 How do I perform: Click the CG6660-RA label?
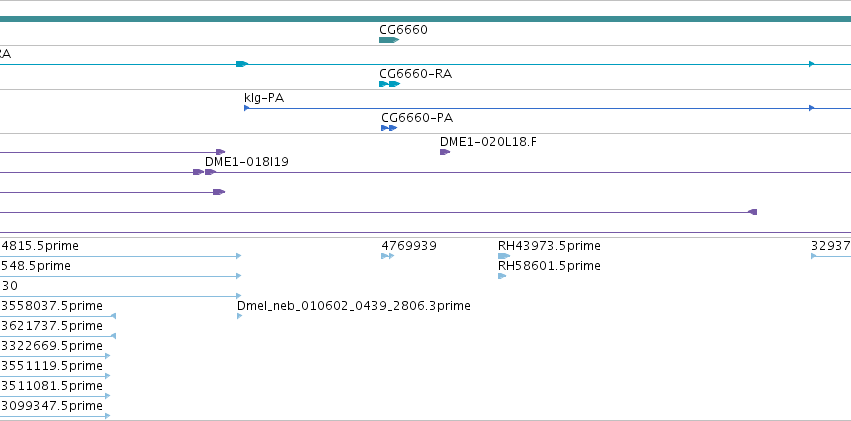[x=416, y=73]
